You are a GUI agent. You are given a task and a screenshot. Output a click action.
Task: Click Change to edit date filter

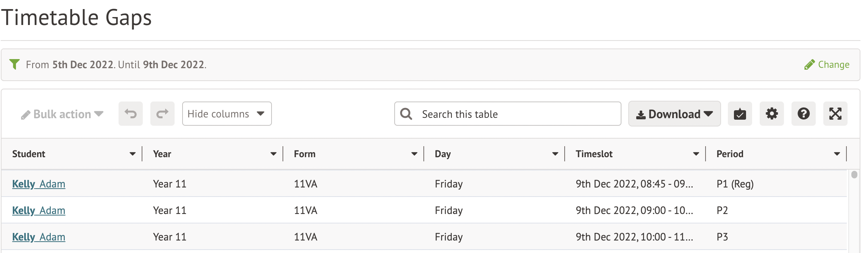coord(827,65)
